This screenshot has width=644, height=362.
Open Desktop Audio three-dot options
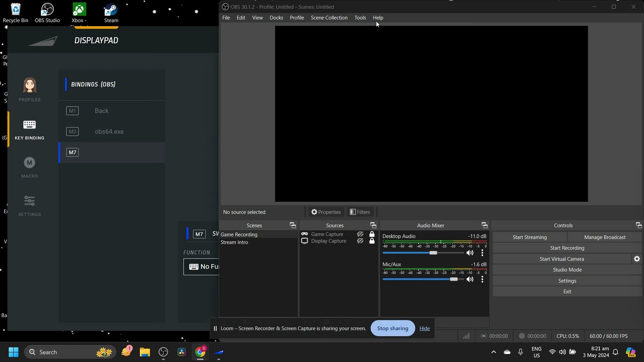pos(482,253)
